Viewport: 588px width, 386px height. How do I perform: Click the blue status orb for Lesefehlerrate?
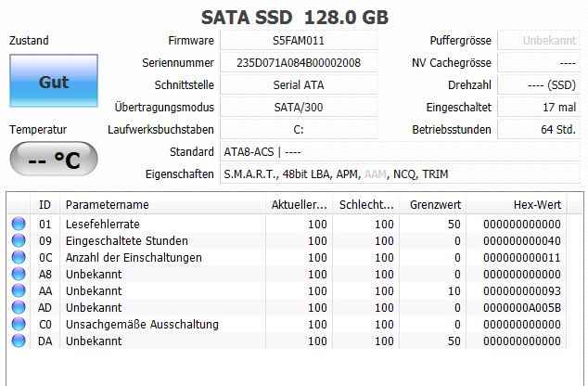[19, 224]
